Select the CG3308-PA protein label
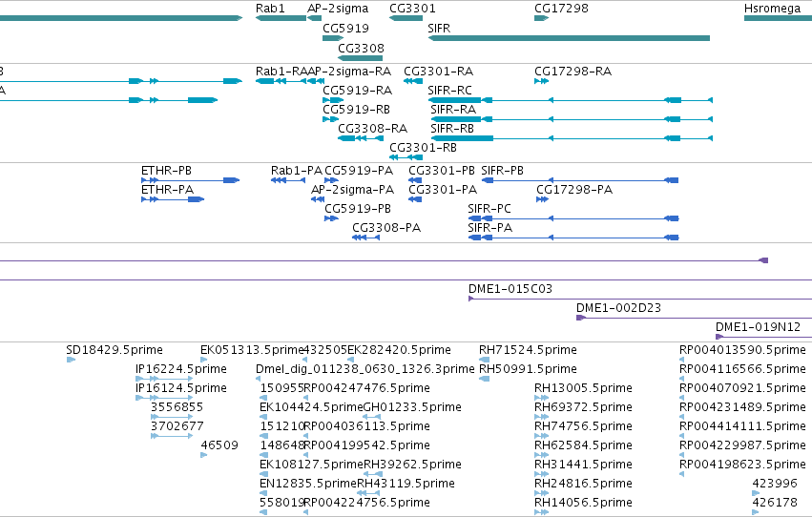The height and width of the screenshot is (517, 812). point(386,228)
